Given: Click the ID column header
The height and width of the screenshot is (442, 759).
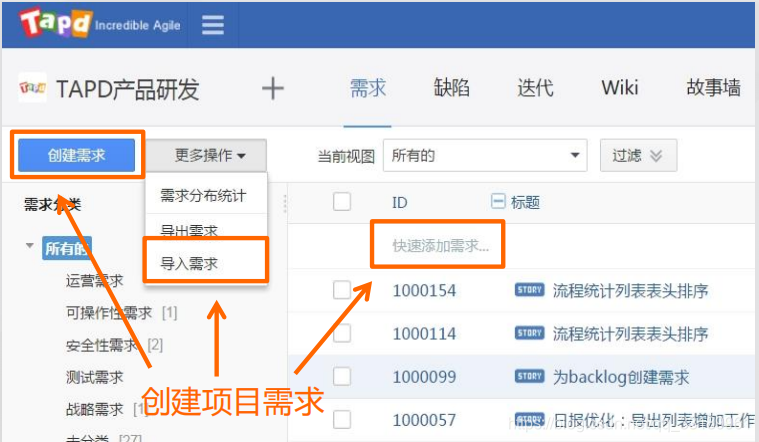Looking at the screenshot, I should pyautogui.click(x=400, y=202).
